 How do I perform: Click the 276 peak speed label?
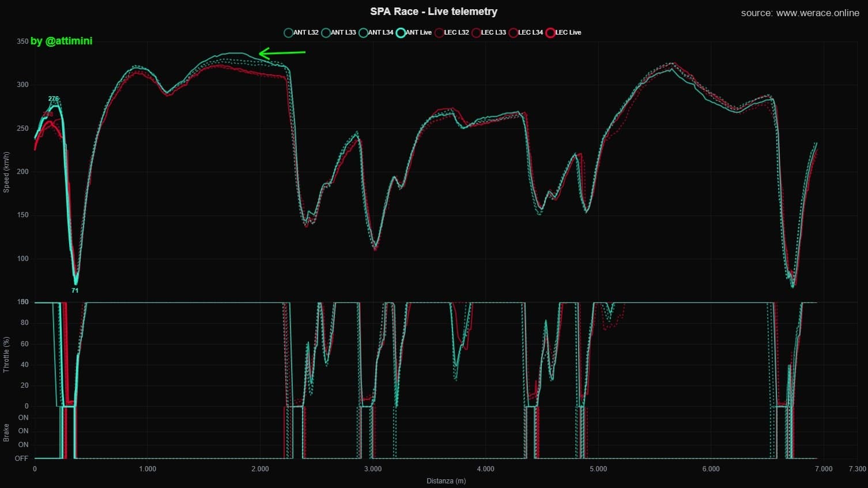coord(54,99)
